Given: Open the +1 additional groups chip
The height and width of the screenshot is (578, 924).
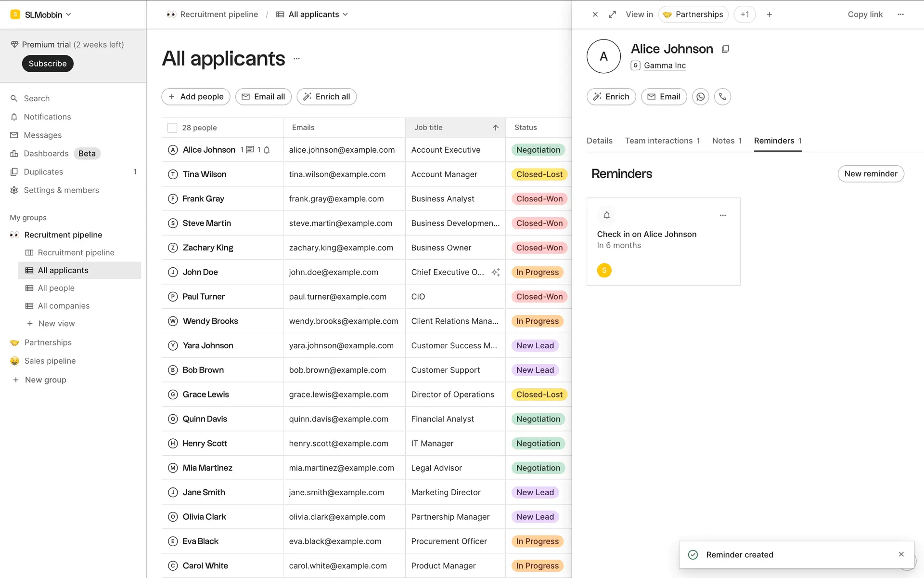Looking at the screenshot, I should click(744, 14).
